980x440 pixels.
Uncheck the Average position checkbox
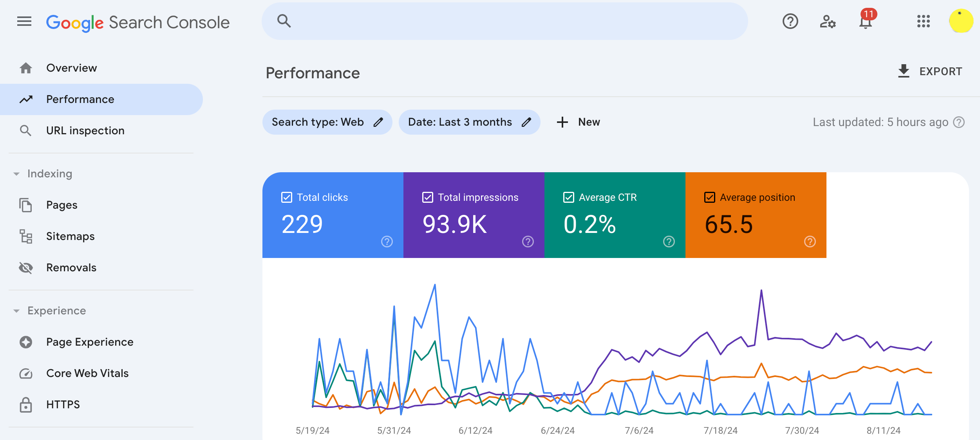coord(709,197)
